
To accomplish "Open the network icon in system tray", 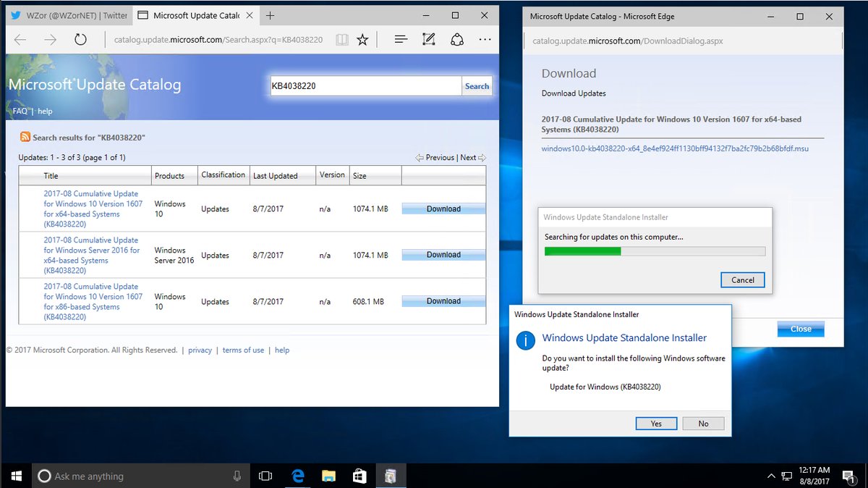I will coord(787,476).
